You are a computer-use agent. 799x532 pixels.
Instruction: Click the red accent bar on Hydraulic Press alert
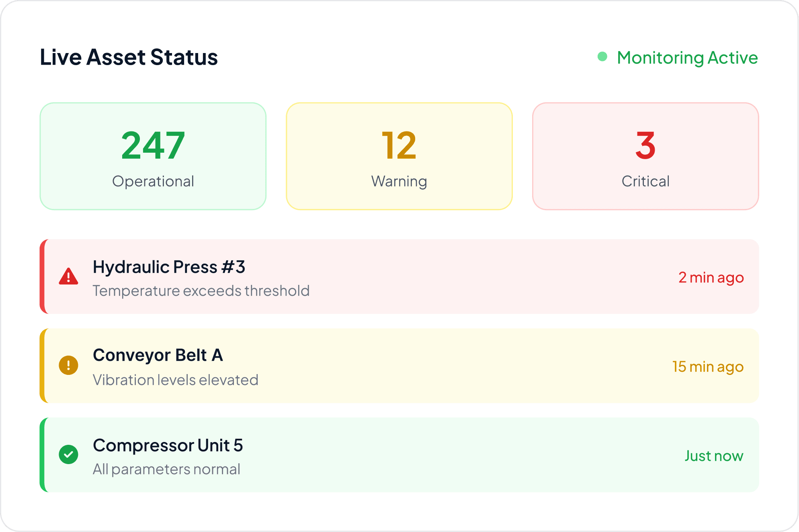43,277
